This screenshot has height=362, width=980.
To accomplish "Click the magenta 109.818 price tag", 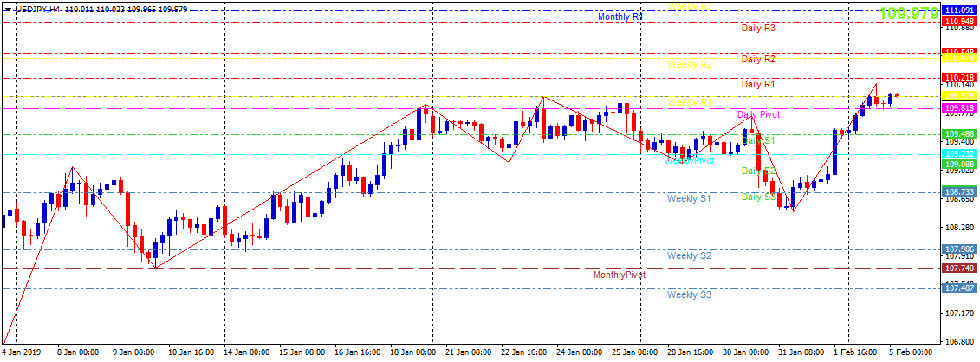I will (959, 107).
